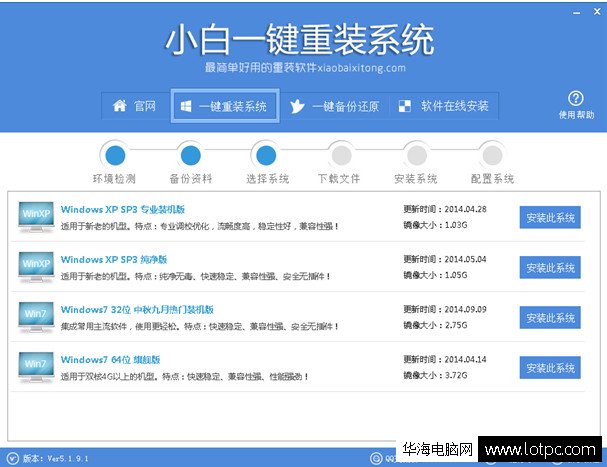
Task: Open Windows7 32位 中秋九月热门装机版 title
Action: 137,310
